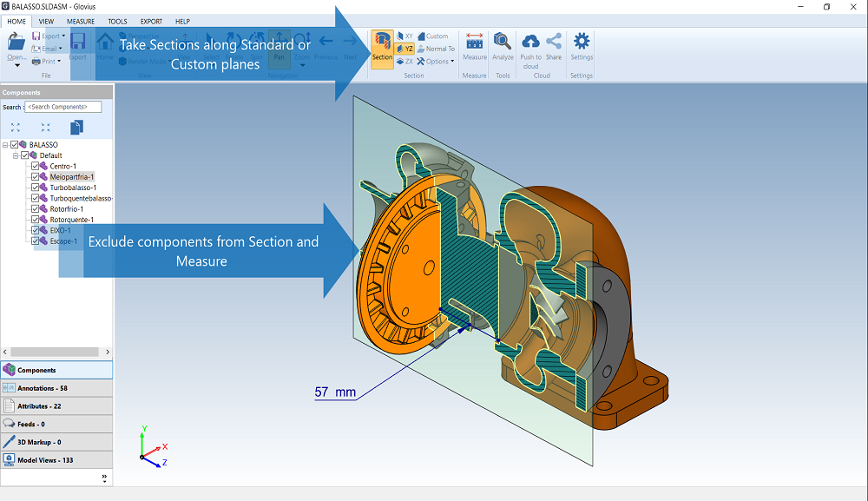
Task: Collapse the BALASSO tree node
Action: [5, 145]
